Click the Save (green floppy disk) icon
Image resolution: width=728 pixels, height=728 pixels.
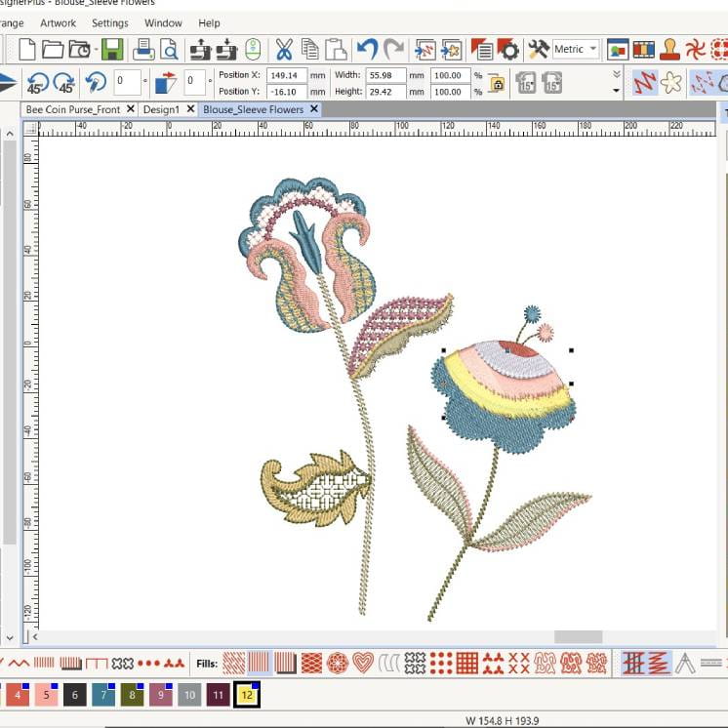(x=112, y=49)
